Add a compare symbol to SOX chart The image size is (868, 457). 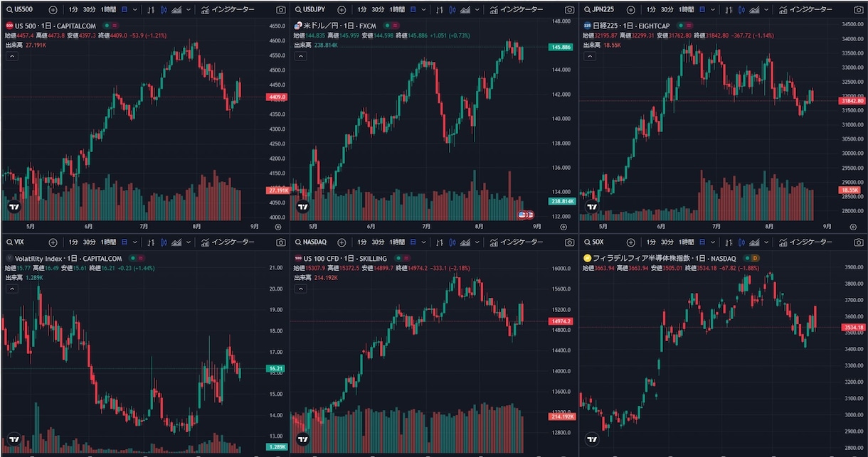[x=631, y=242]
